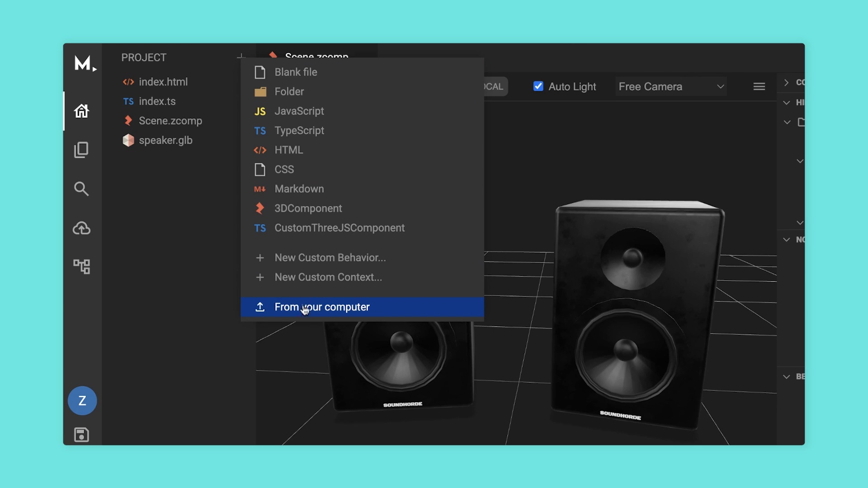
Task: Toggle the Auto Light checkbox
Action: pos(538,86)
